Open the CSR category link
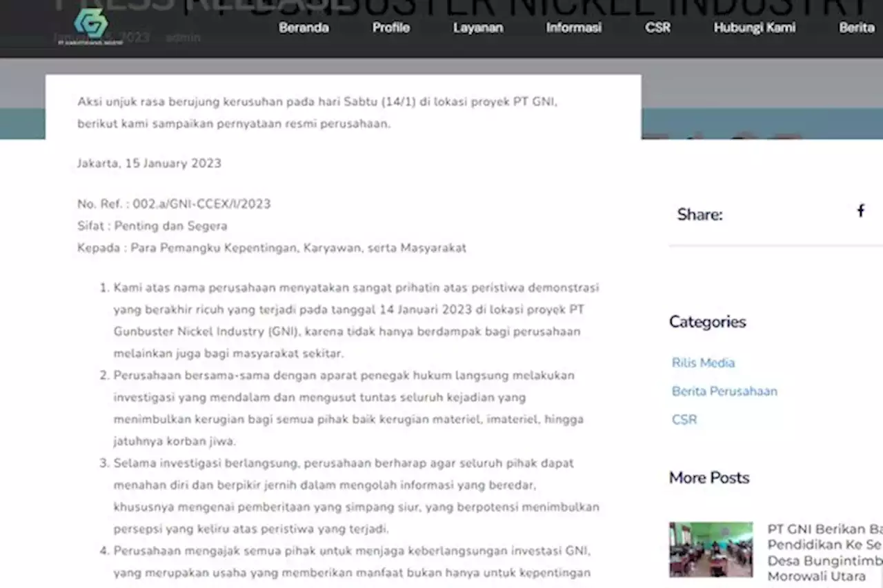 (684, 419)
